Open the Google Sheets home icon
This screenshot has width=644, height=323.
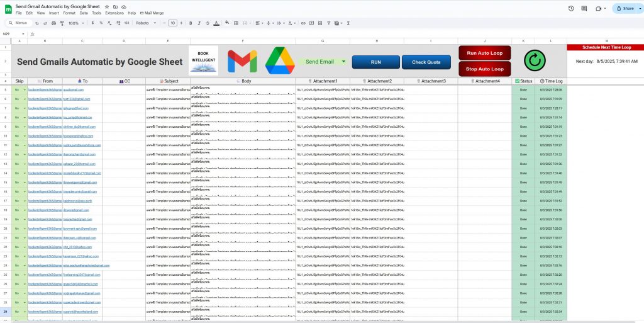(x=8, y=9)
